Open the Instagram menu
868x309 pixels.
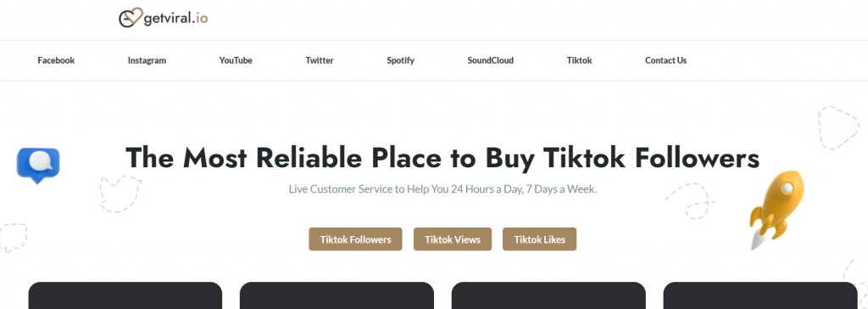(147, 60)
